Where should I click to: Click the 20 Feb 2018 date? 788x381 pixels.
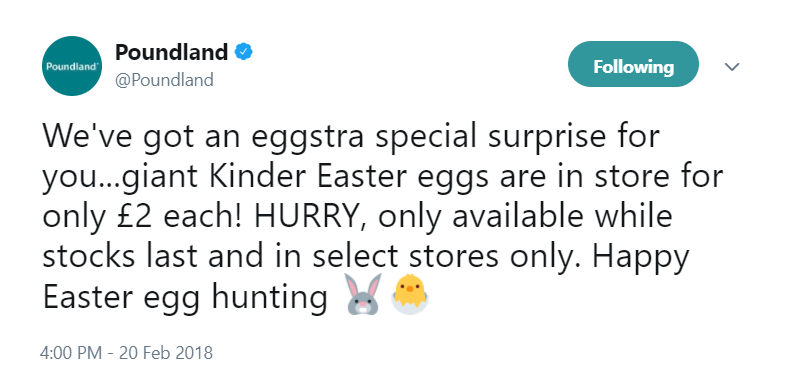pos(166,352)
